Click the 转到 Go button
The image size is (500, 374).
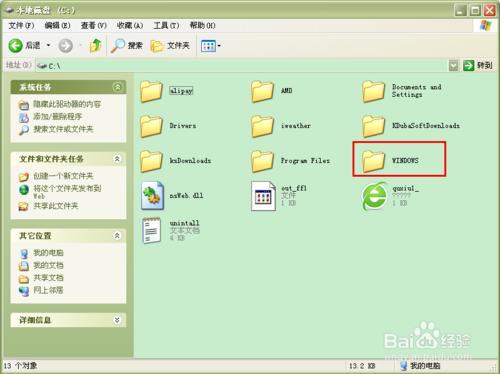[478, 66]
